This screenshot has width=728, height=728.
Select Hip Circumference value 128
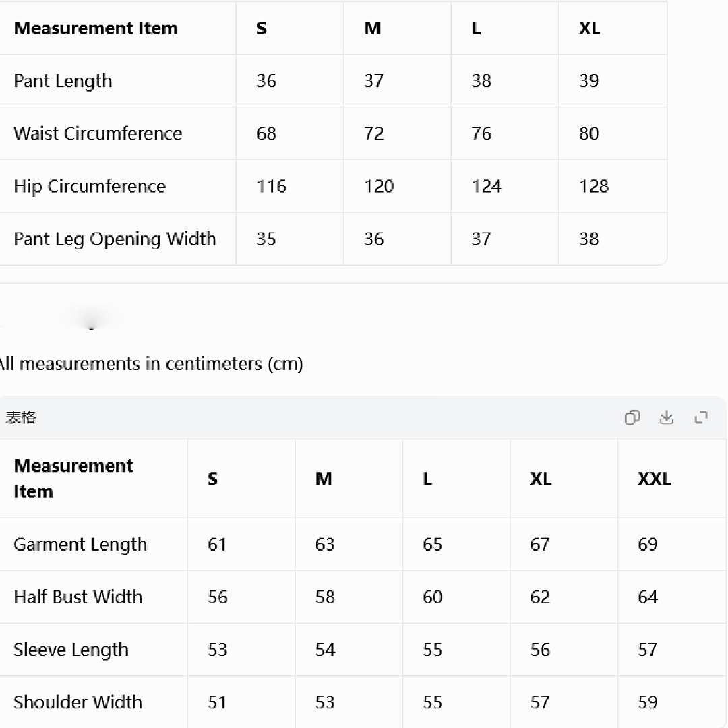[x=594, y=186]
